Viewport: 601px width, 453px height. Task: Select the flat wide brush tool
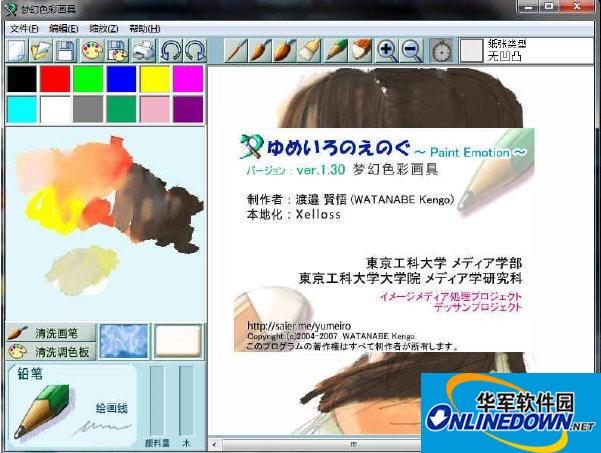pyautogui.click(x=309, y=50)
